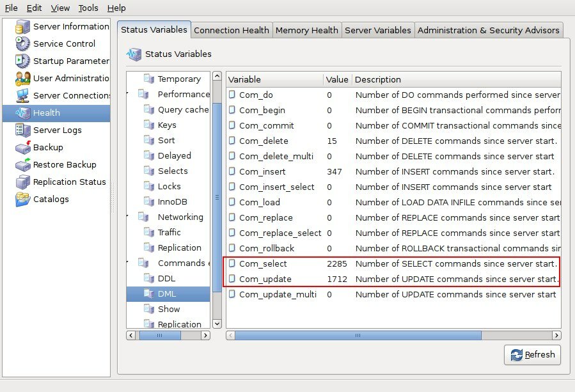The height and width of the screenshot is (392, 575).
Task: Click the category tree scroll-right arrow
Action: [206, 335]
